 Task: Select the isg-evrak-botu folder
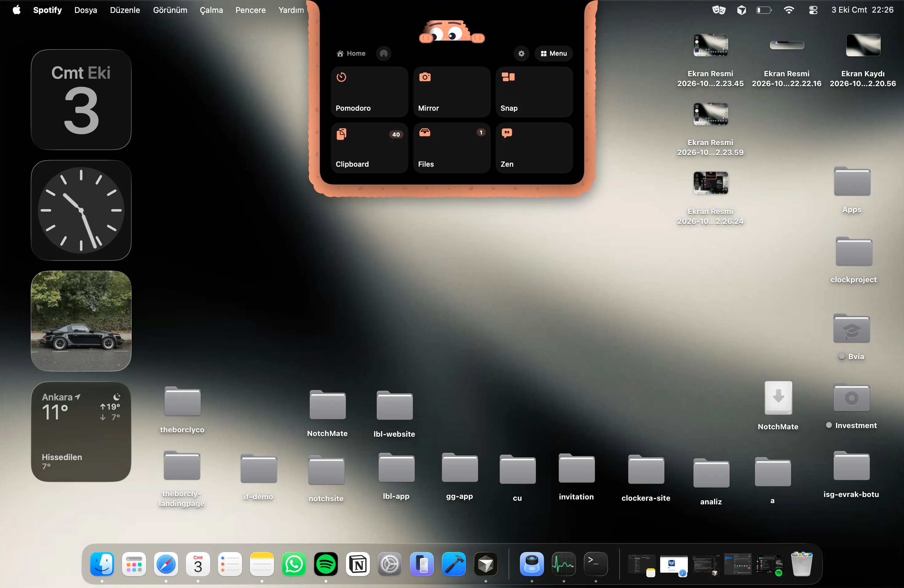[x=851, y=466]
